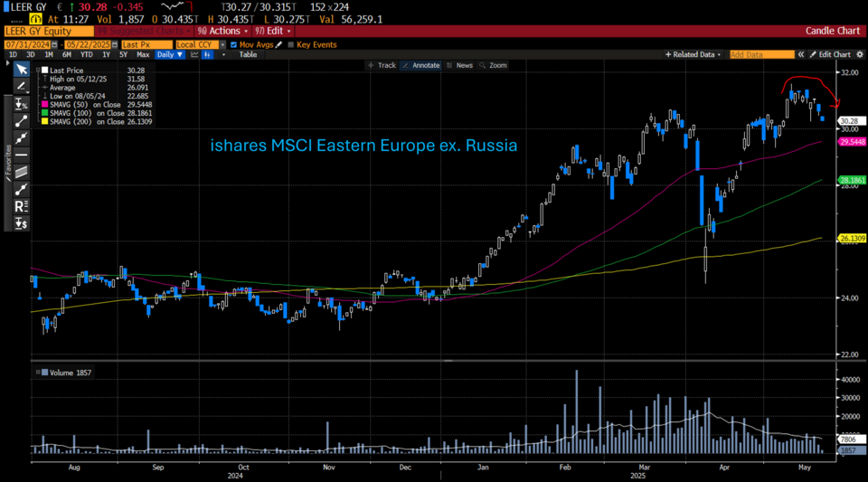Select the trend line drawing tool
This screenshot has width=868, height=482.
[x=21, y=120]
